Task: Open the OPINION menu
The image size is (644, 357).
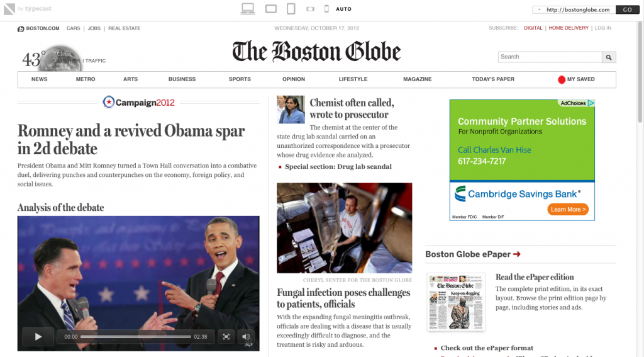Action: coord(294,79)
